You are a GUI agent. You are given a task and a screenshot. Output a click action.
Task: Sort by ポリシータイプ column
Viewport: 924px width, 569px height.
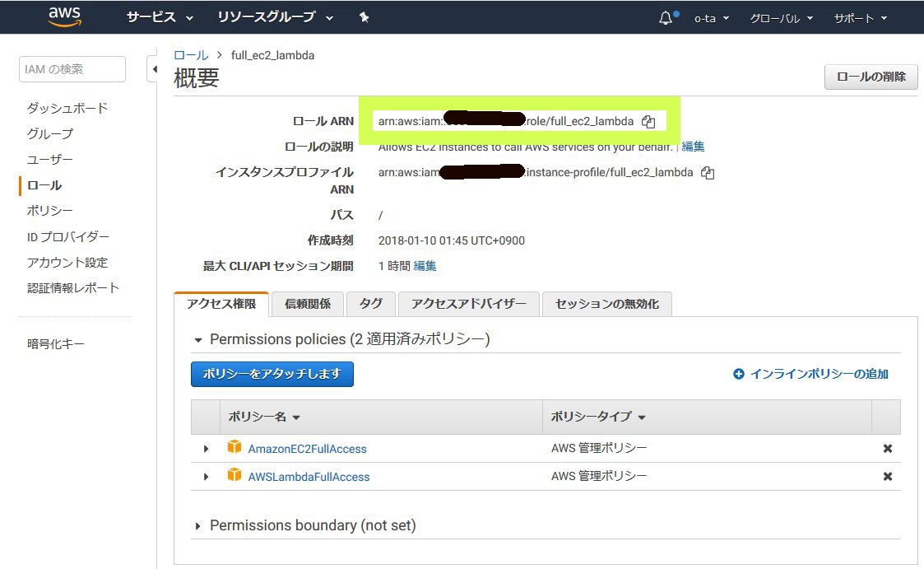(598, 417)
